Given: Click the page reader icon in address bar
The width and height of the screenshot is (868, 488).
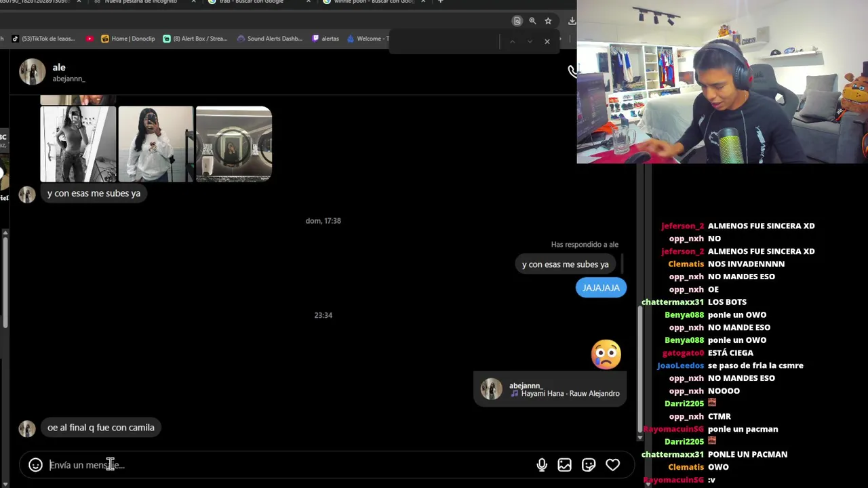Looking at the screenshot, I should [517, 21].
